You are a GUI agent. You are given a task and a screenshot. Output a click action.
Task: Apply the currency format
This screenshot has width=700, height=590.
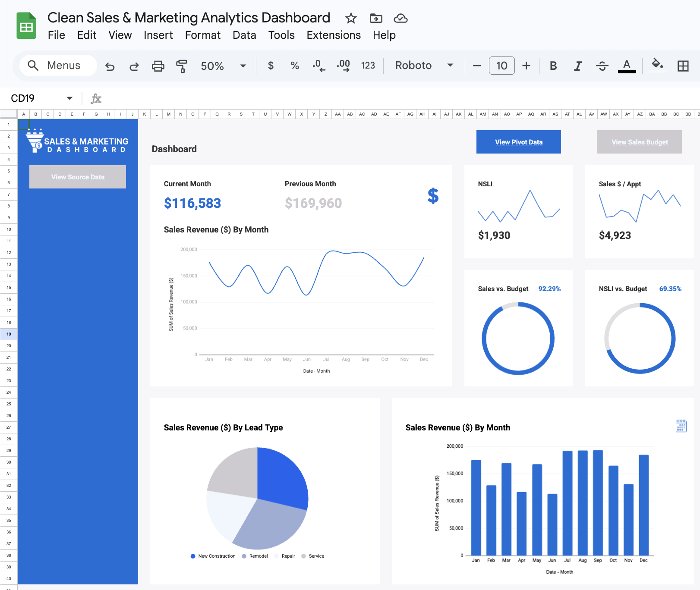click(x=271, y=66)
